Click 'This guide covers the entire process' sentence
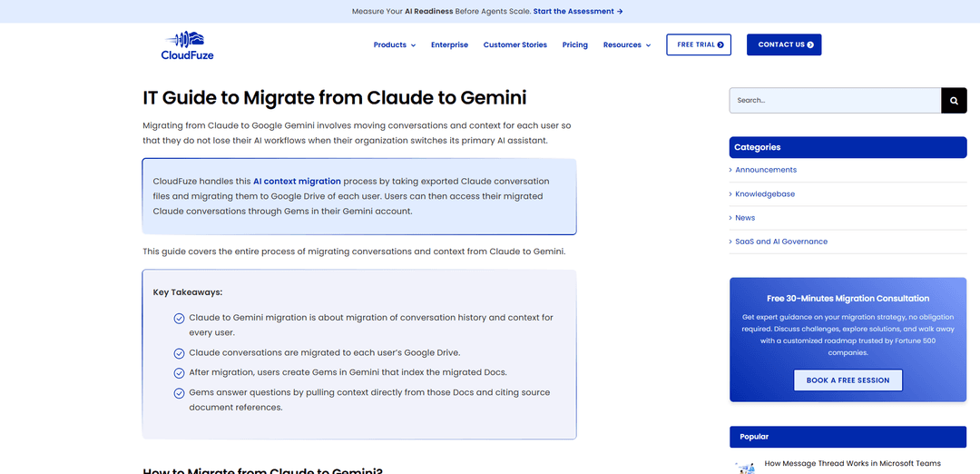980x474 pixels. (354, 252)
